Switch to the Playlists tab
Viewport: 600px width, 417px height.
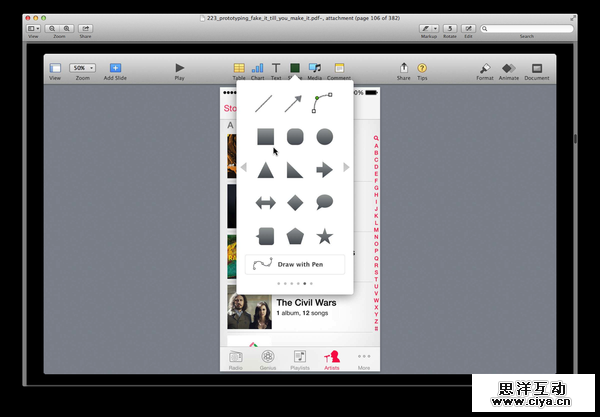click(299, 359)
